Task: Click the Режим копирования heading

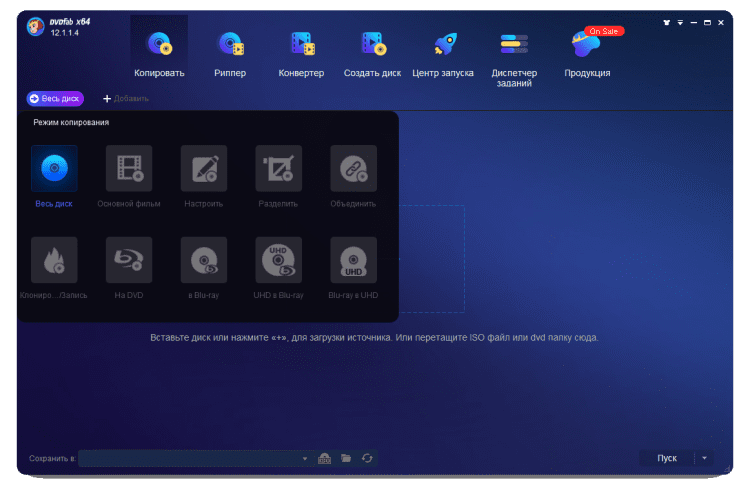Action: [71, 122]
